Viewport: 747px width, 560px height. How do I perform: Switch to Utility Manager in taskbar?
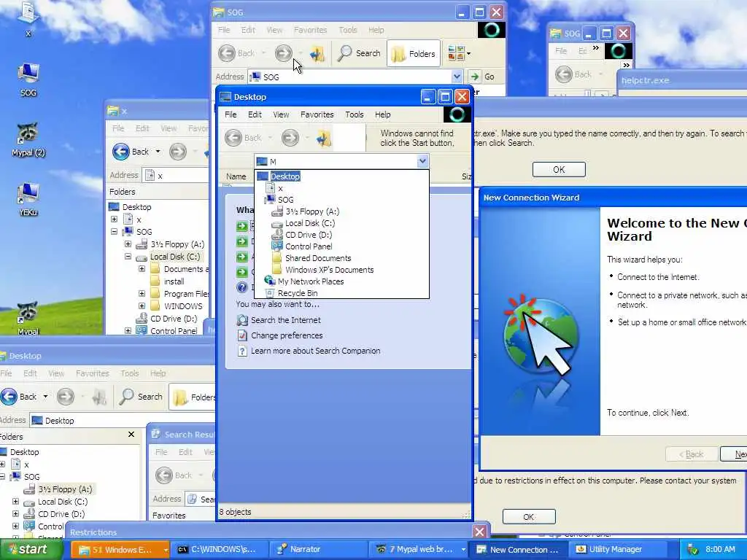[x=617, y=550]
